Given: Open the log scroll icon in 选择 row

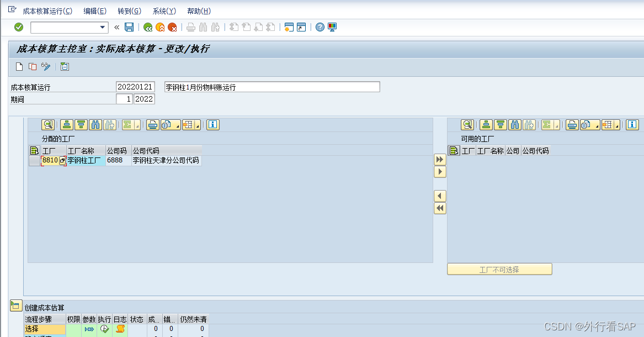Looking at the screenshot, I should 120,329.
